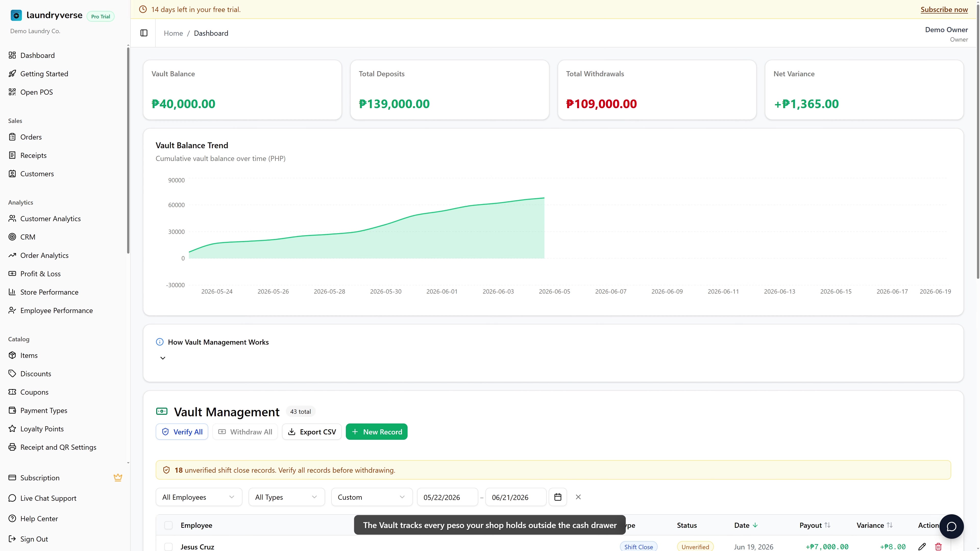Click the Pro Trial badge
The image size is (980, 551).
(101, 16)
